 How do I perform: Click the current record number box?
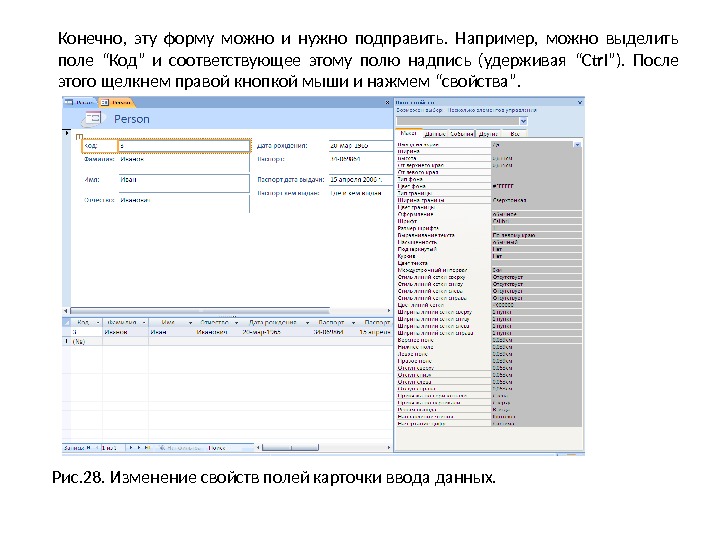click(x=112, y=447)
